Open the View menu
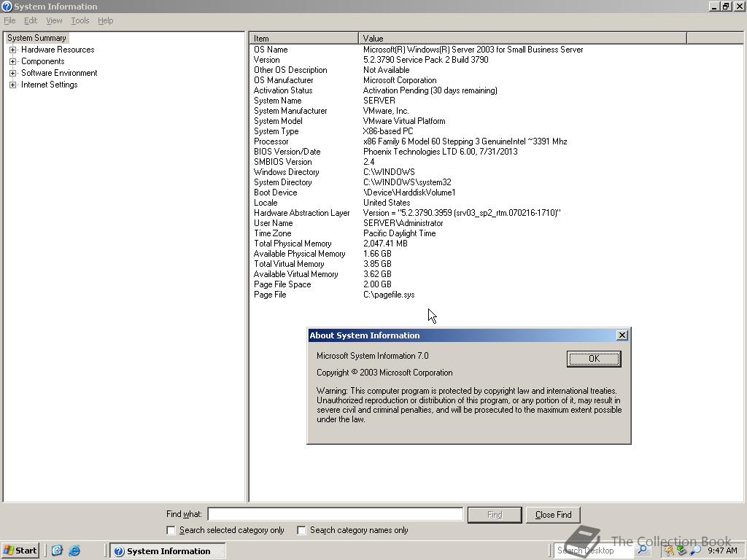 (x=54, y=20)
